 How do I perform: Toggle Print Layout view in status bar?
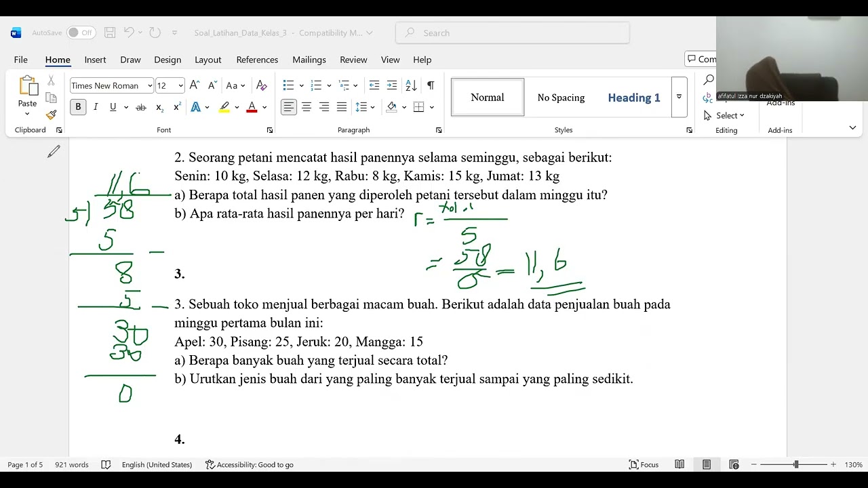(x=707, y=464)
